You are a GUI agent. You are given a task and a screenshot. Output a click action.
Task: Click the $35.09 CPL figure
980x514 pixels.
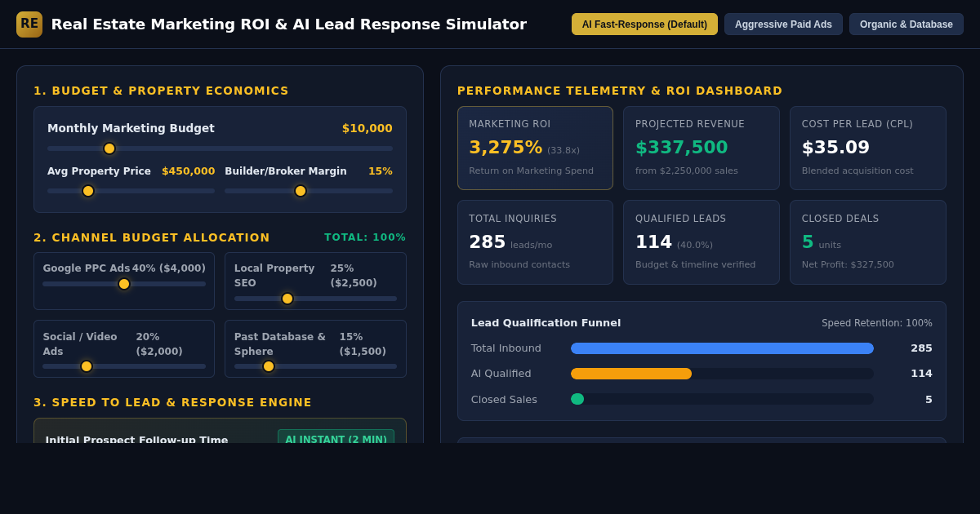pyautogui.click(x=835, y=148)
